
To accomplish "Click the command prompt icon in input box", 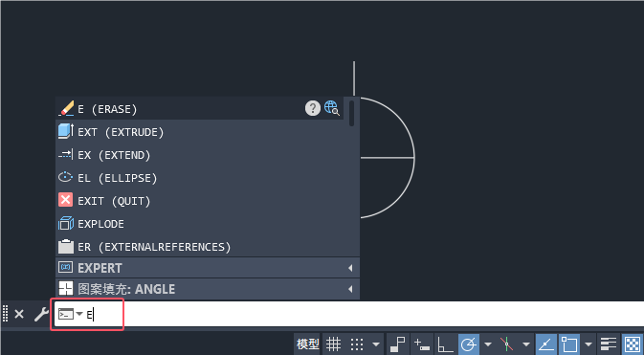I will coord(66,314).
